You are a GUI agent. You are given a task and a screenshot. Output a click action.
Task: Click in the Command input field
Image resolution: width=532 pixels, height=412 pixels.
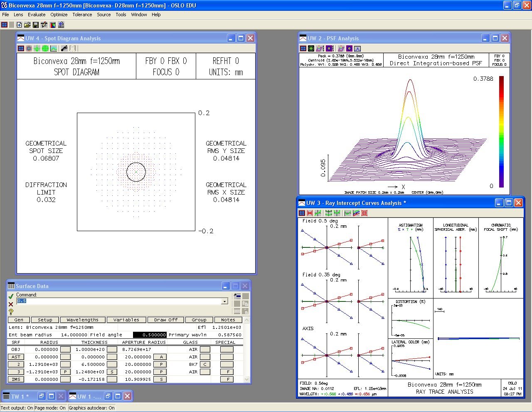[122, 301]
